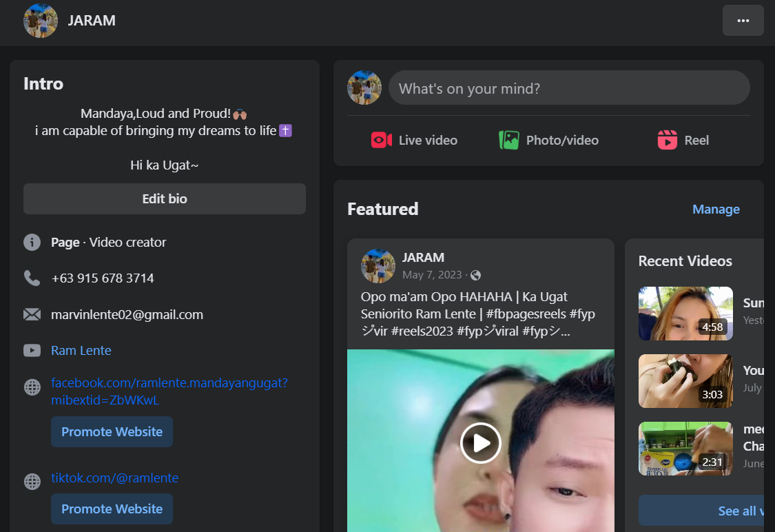The width and height of the screenshot is (775, 532).
Task: Click the globe icon beside the facebook.com link
Action: click(x=32, y=387)
